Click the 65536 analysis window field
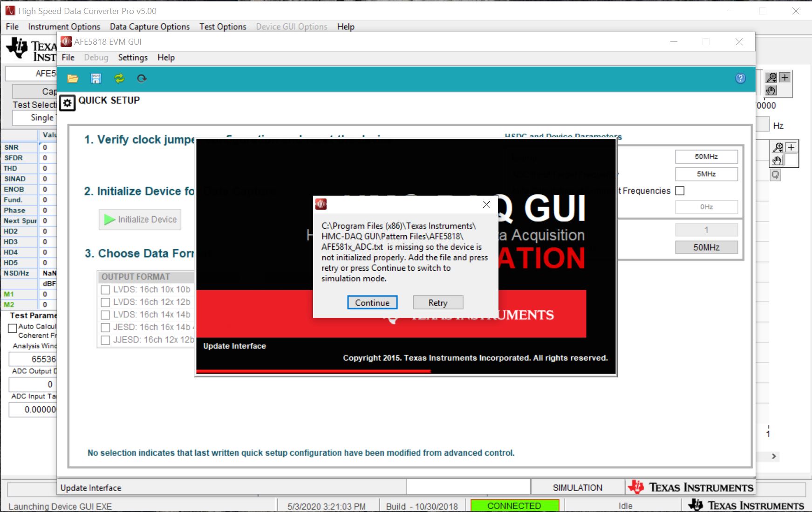This screenshot has width=812, height=512. [33, 359]
